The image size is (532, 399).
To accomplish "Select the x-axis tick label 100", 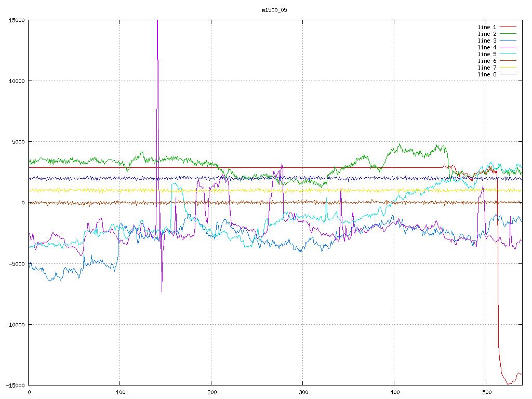I will tap(120, 393).
